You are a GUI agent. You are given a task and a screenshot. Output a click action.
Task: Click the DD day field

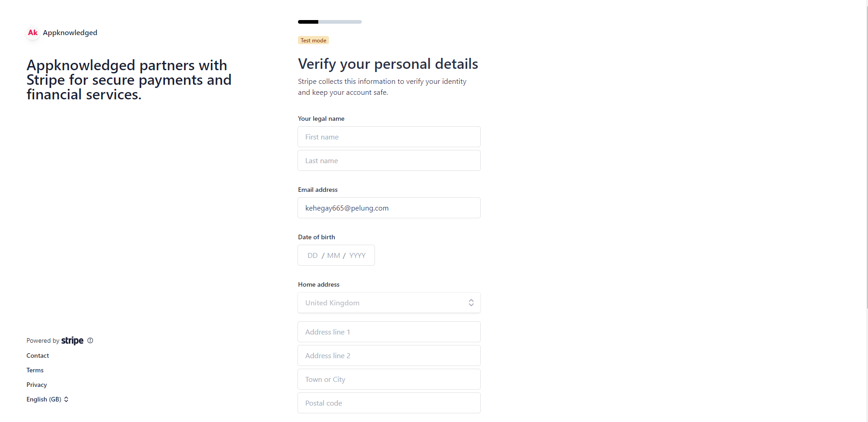[x=313, y=256]
